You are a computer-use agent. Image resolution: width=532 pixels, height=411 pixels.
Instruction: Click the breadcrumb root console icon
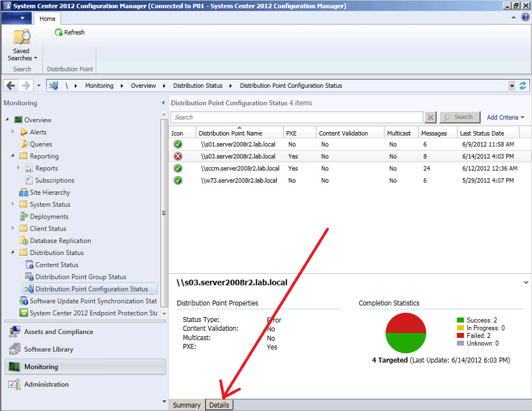point(53,85)
